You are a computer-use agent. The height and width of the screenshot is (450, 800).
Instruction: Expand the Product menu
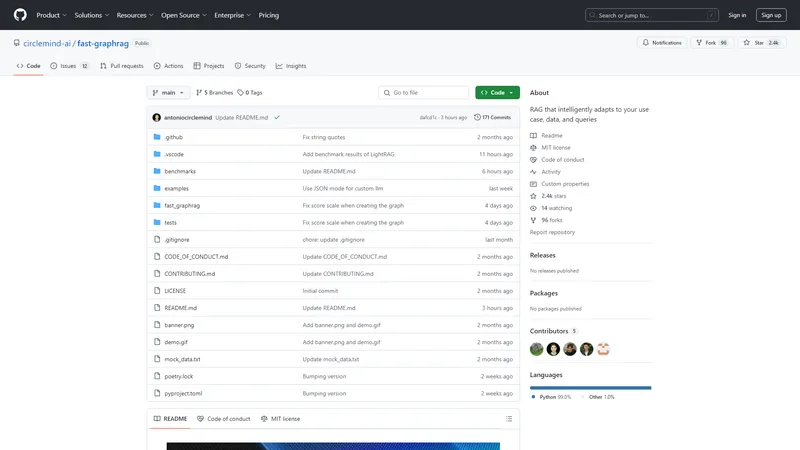(52, 15)
